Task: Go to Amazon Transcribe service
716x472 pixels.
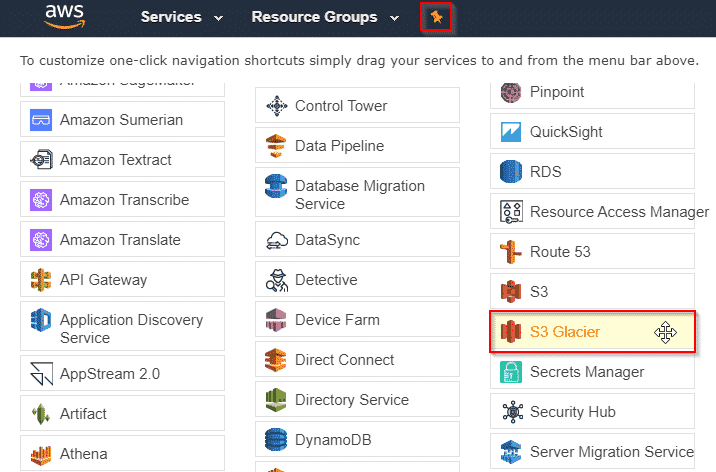Action: click(124, 200)
